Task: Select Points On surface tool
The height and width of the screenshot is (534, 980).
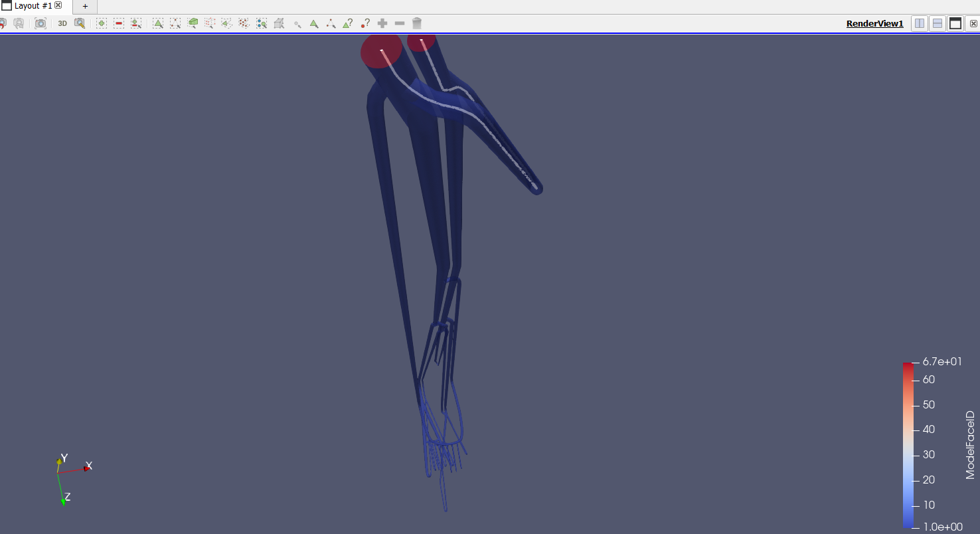Action: point(176,23)
